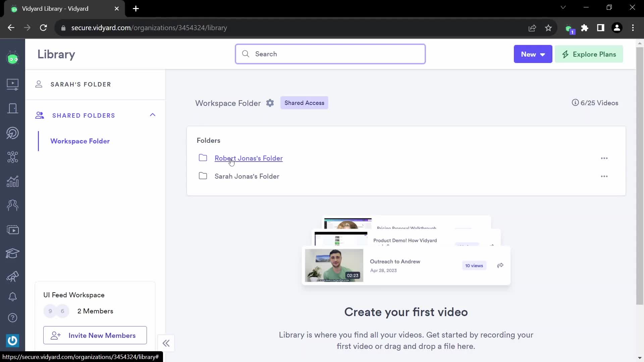This screenshot has width=644, height=362.
Task: Open the analytics chart sidebar icon
Action: pos(13,181)
